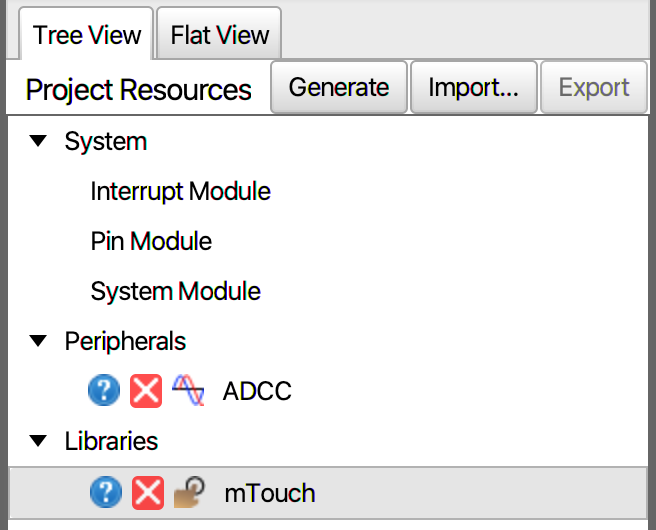Click the mTouch library touch icon
The image size is (656, 530).
click(x=188, y=492)
